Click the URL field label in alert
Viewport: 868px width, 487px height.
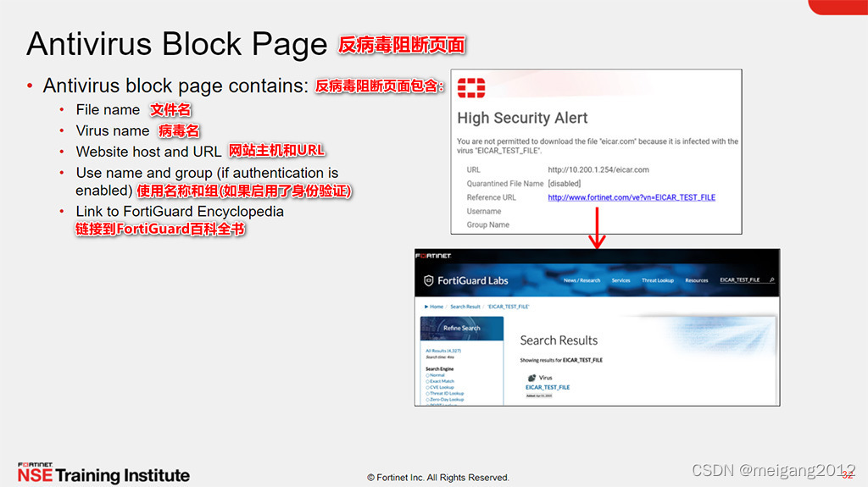pyautogui.click(x=473, y=170)
